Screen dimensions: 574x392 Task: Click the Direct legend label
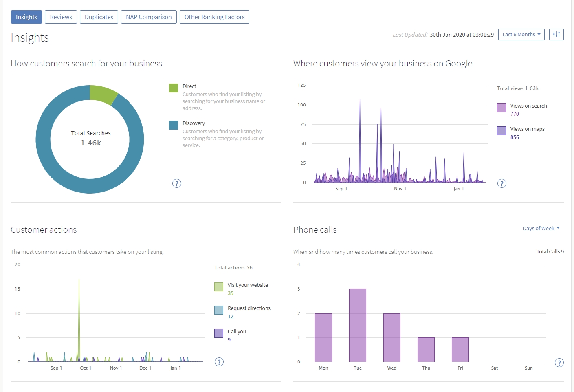coord(189,86)
